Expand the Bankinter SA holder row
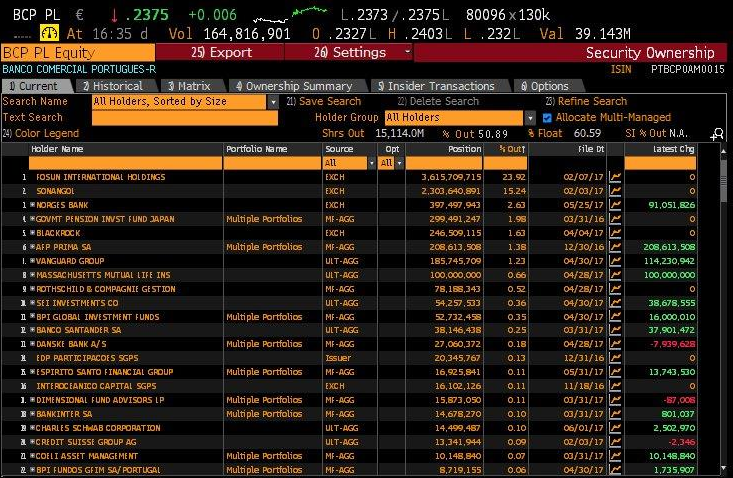This screenshot has height=478, width=733. 33,414
